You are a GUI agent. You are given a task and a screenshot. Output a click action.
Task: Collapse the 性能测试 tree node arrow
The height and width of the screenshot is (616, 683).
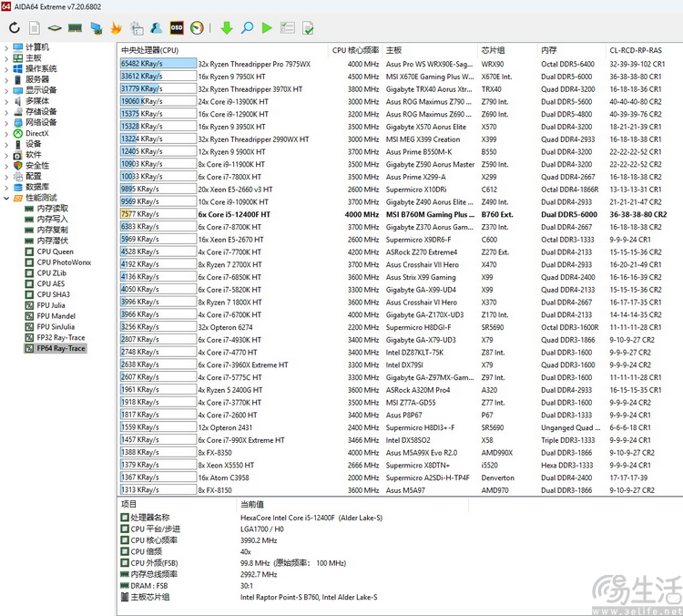pyautogui.click(x=6, y=198)
